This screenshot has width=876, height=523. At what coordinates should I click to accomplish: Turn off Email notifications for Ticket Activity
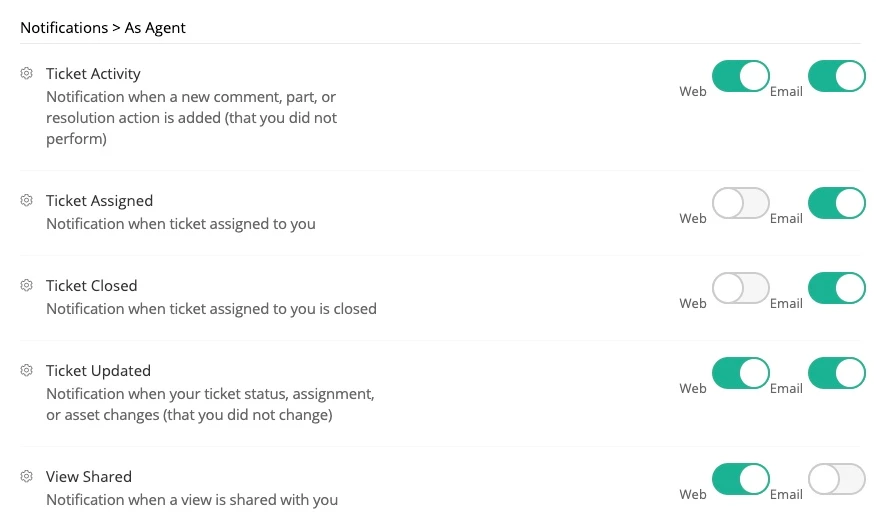tap(836, 76)
